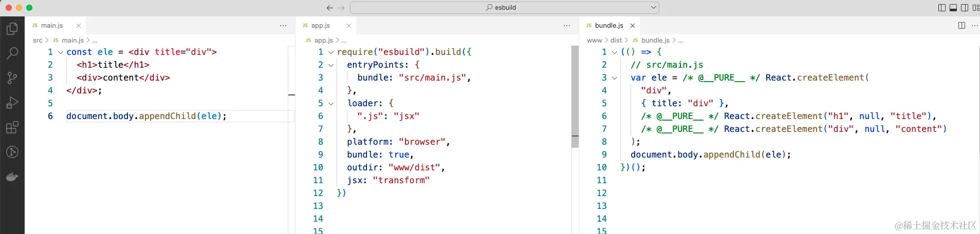Click line number 12 in app.js
980x234 pixels.
(x=318, y=193)
